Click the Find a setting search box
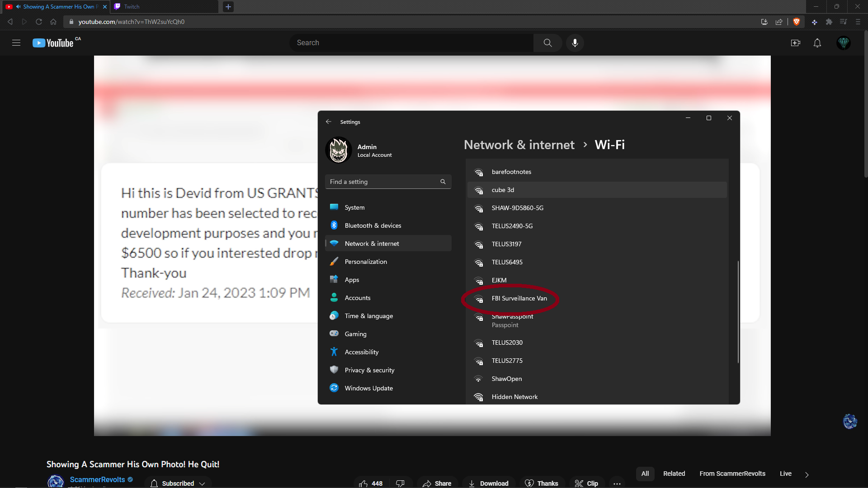Image resolution: width=868 pixels, height=488 pixels. pyautogui.click(x=388, y=182)
